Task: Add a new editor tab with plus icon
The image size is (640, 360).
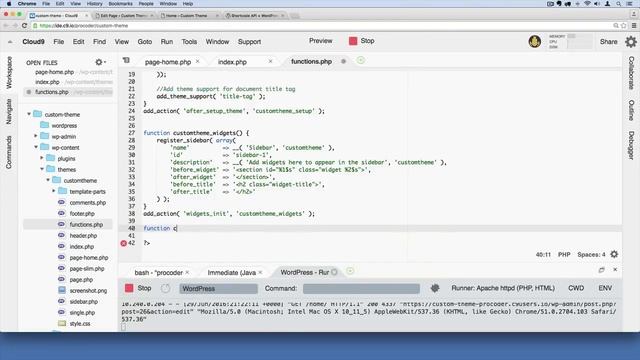Action: pos(360,61)
